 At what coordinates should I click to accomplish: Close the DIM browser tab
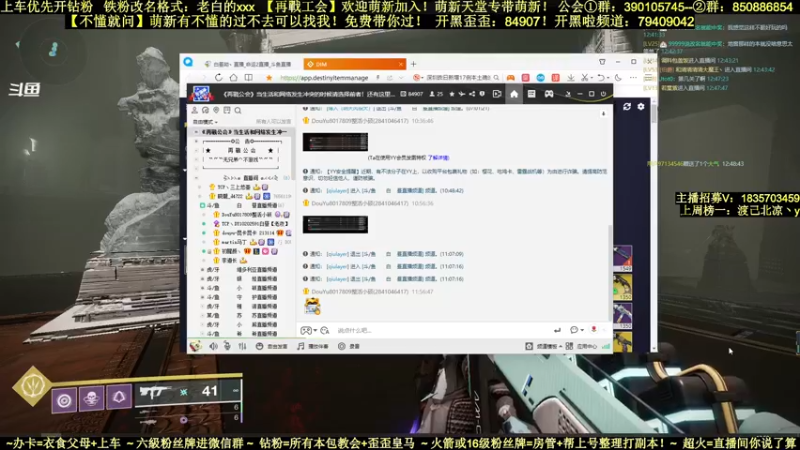401,64
